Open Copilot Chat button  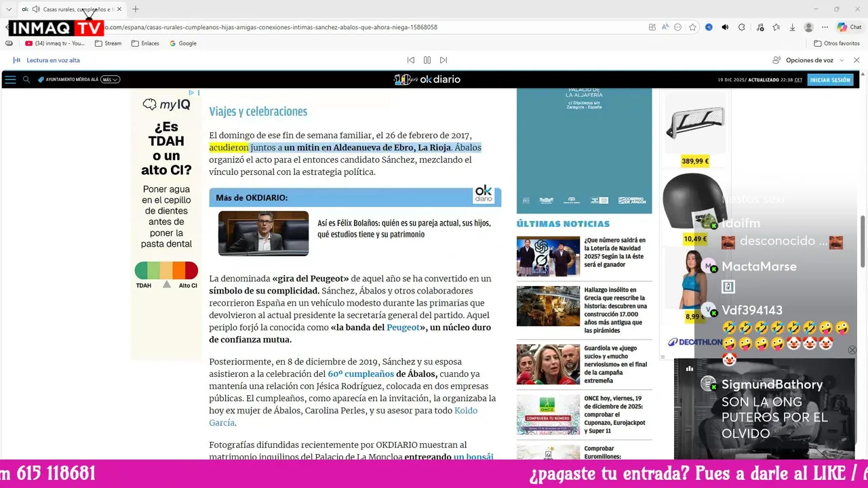pyautogui.click(x=850, y=27)
